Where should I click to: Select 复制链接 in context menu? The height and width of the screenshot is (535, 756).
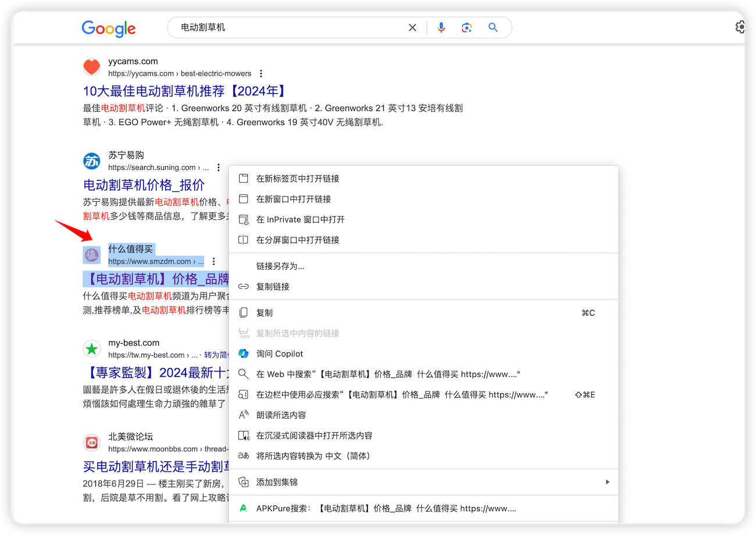click(x=273, y=287)
